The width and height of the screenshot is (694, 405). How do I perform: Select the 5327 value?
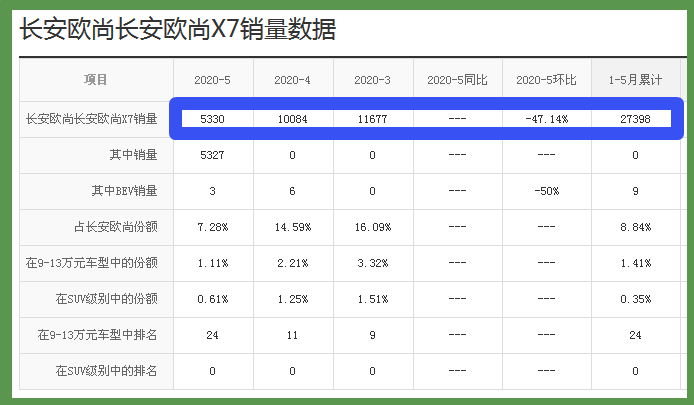pyautogui.click(x=212, y=155)
